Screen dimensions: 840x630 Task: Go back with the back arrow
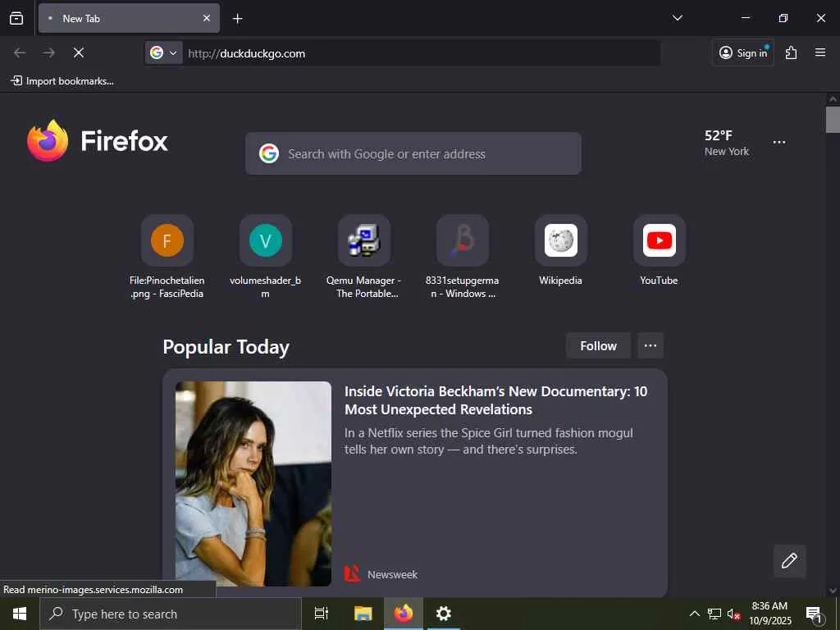[20, 52]
